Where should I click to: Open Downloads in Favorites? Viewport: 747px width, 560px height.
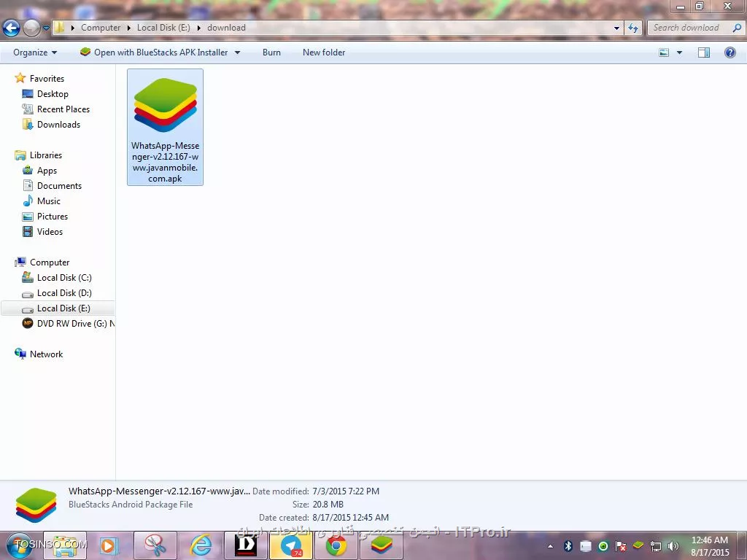[x=58, y=125]
